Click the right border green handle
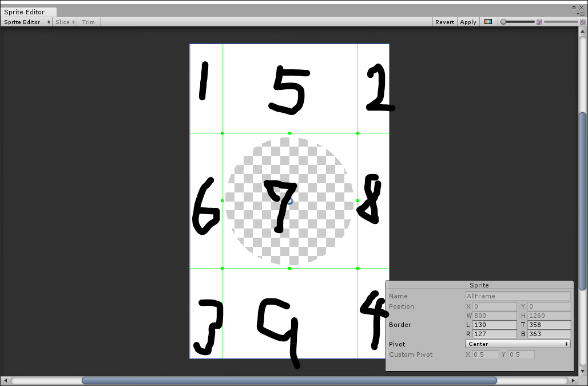 357,201
